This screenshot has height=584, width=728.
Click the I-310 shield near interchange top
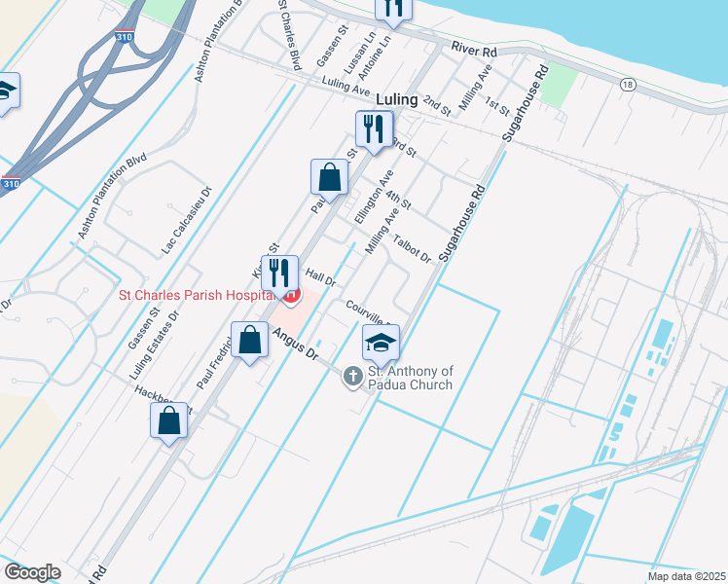click(124, 36)
